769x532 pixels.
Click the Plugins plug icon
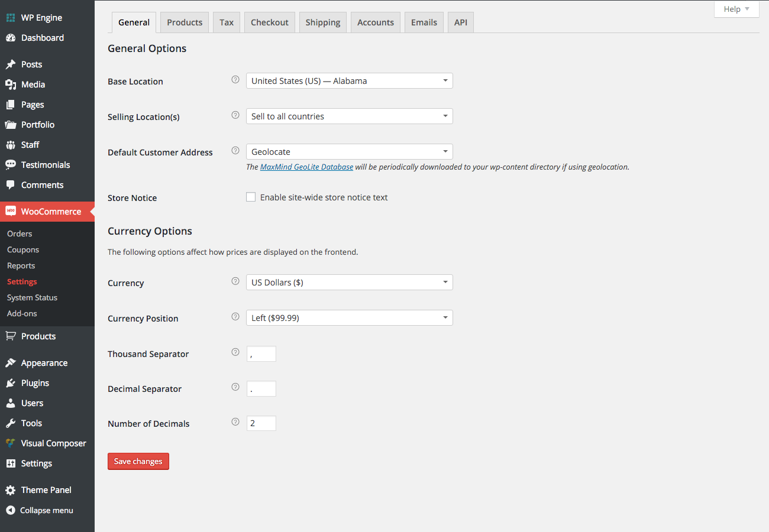point(11,383)
